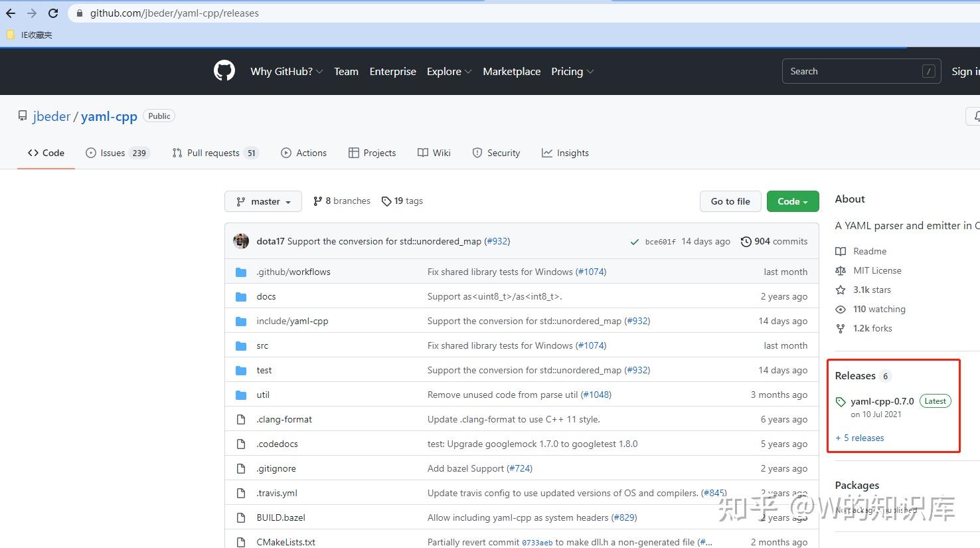Viewport: 980px width, 548px height.
Task: Open the docs folder
Action: 266,296
